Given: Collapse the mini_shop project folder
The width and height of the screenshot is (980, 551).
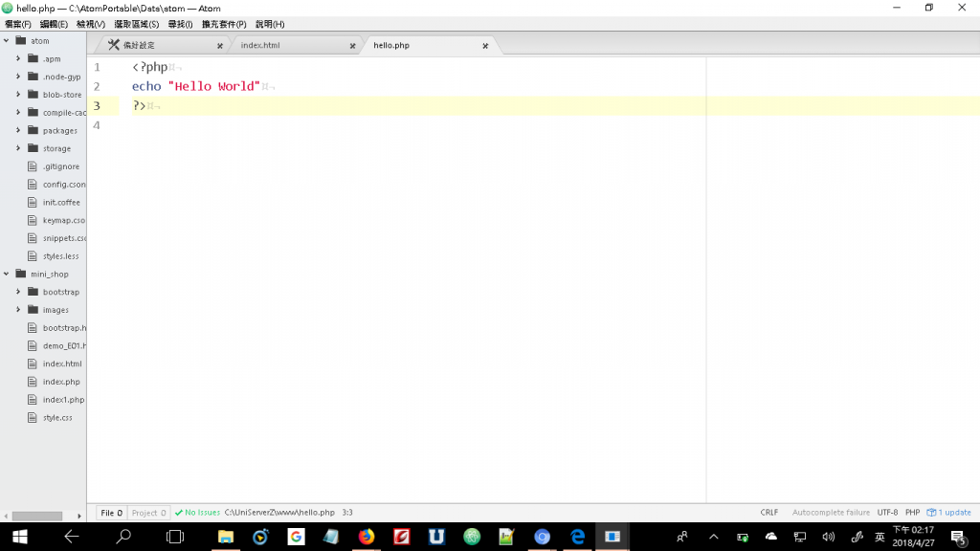Looking at the screenshot, I should pos(7,274).
